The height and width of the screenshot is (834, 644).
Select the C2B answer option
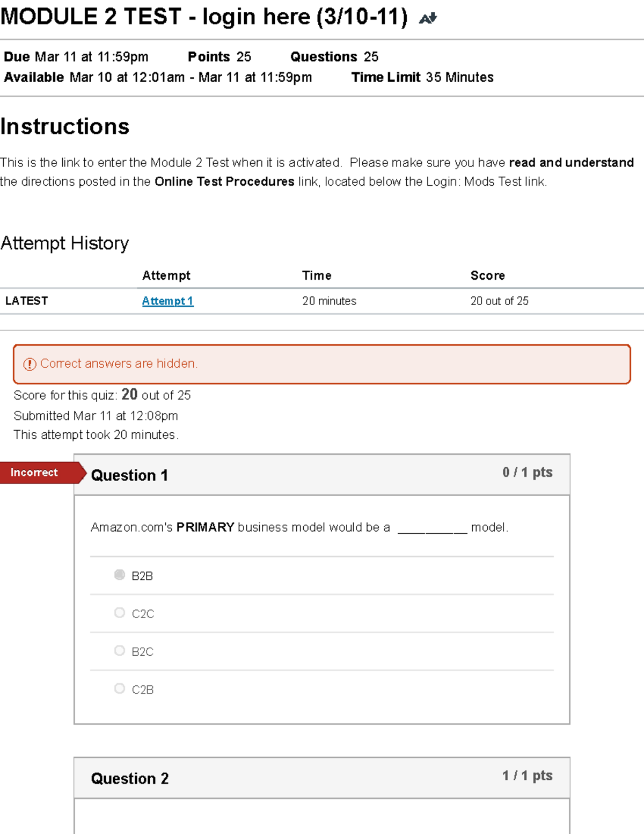tap(119, 688)
